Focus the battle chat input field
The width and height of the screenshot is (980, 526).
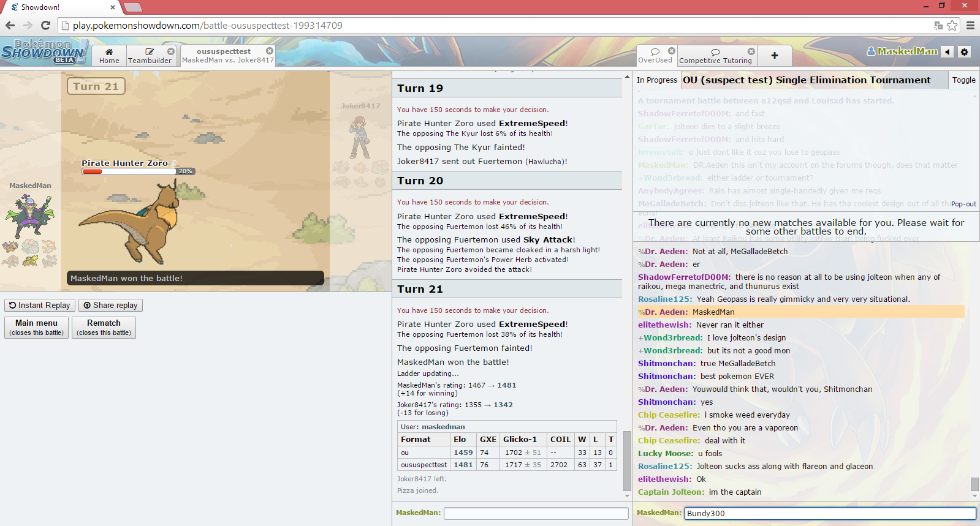(536, 513)
